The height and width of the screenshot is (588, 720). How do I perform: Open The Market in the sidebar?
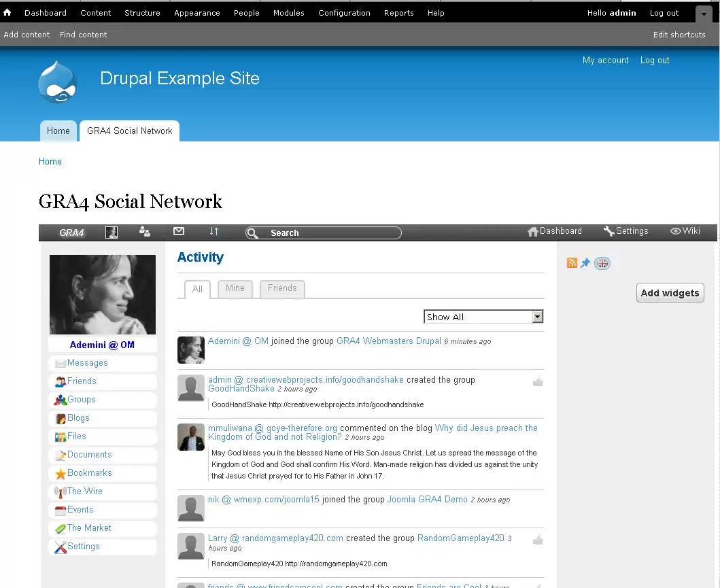pyautogui.click(x=103, y=528)
